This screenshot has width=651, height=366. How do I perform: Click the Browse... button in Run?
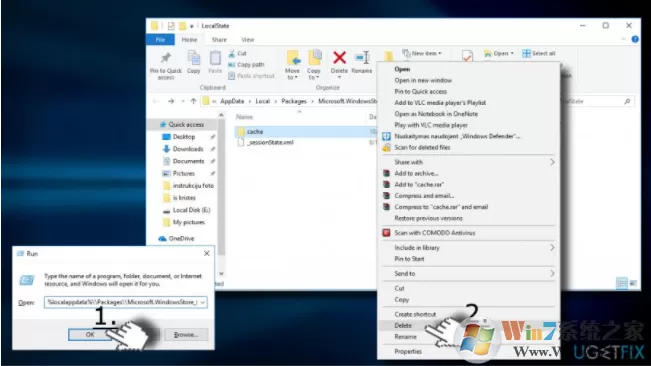click(x=186, y=334)
